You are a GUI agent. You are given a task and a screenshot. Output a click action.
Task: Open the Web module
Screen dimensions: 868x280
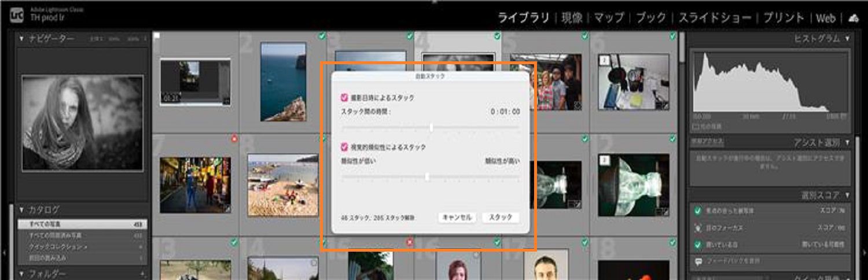click(826, 18)
